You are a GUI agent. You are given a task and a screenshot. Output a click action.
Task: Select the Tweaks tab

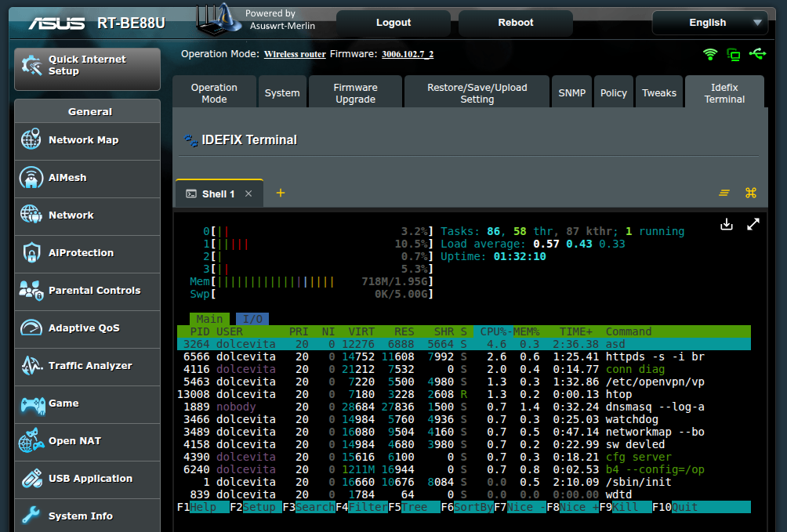click(658, 93)
